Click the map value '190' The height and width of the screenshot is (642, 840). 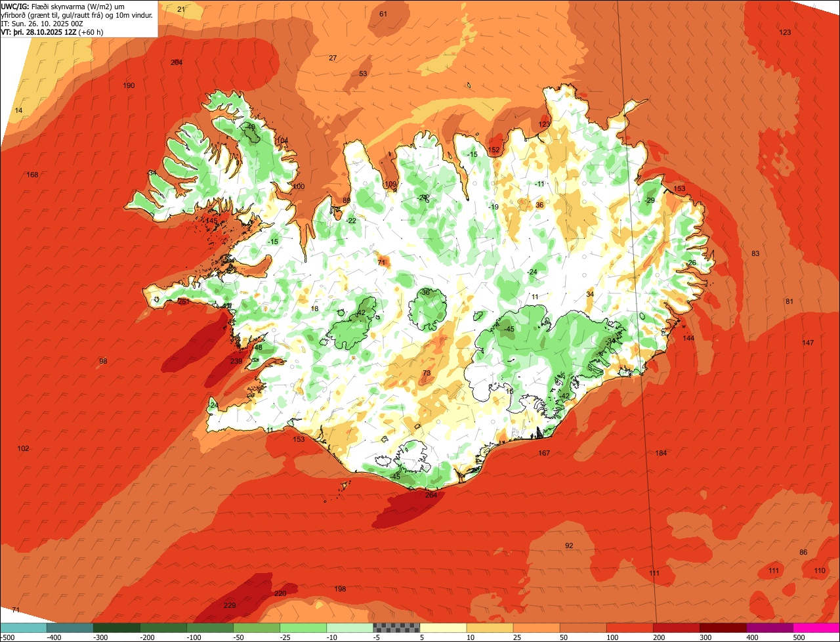tap(129, 85)
